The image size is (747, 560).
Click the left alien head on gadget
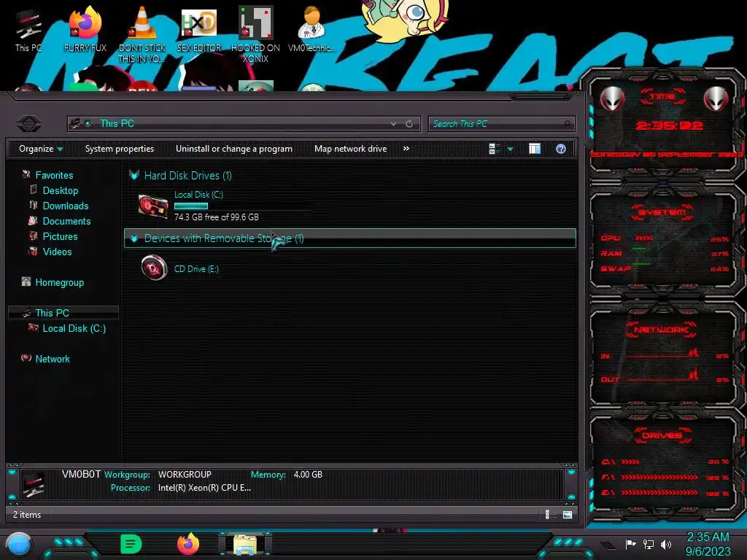coord(613,99)
